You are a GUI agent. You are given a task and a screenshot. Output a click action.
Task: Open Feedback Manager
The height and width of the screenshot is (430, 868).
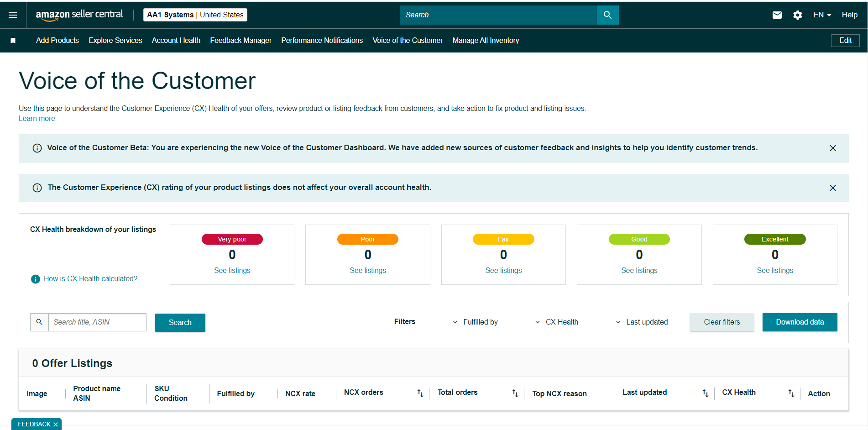(x=241, y=41)
